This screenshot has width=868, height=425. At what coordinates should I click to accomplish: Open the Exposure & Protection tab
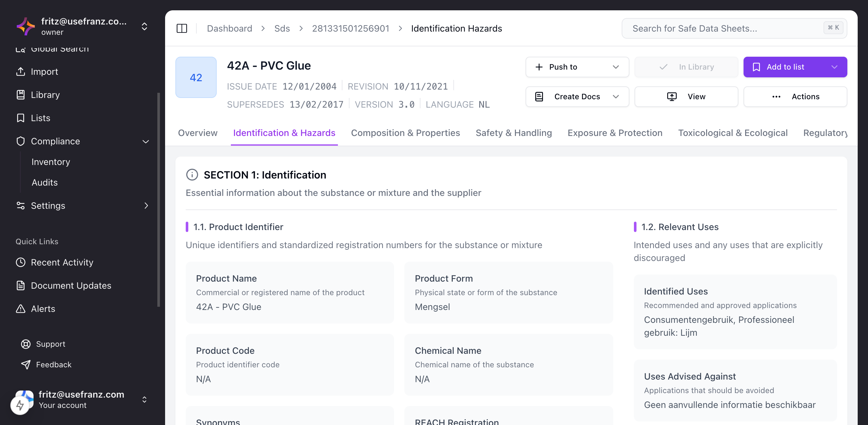click(615, 133)
